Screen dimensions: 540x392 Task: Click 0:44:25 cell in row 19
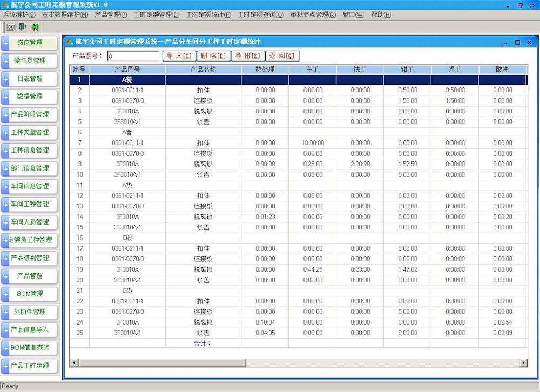[313, 269]
